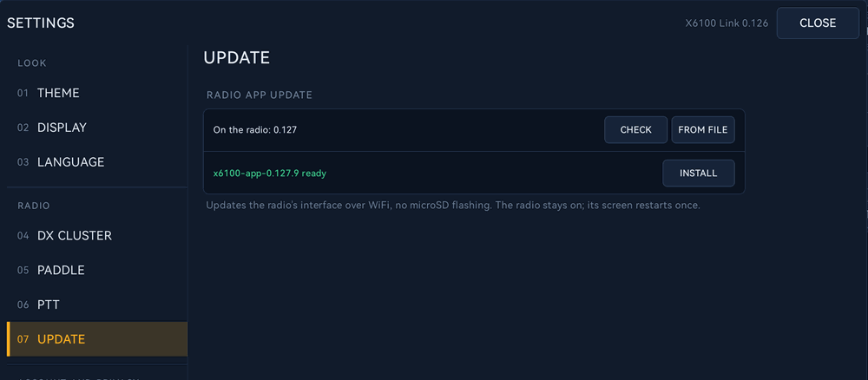868x380 pixels.
Task: Click the green x6100-app-0.127.9 ready status
Action: [270, 174]
